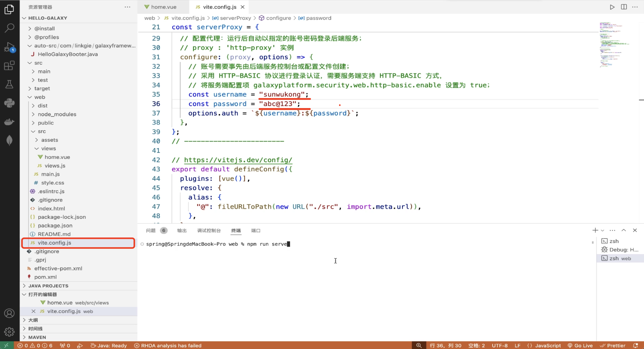Screen dimensions: 644x349
Task: Switch to the 调试控制台 panel tab
Action: pos(209,230)
